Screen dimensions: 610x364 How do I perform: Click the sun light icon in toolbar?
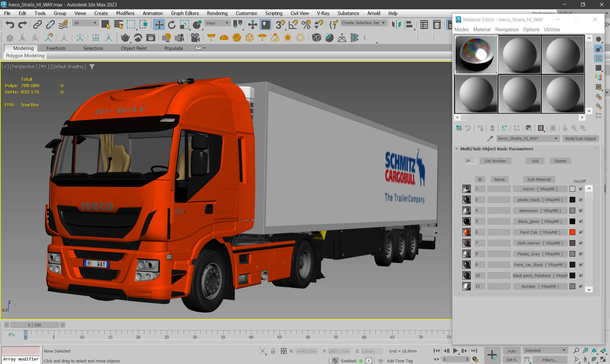288,38
